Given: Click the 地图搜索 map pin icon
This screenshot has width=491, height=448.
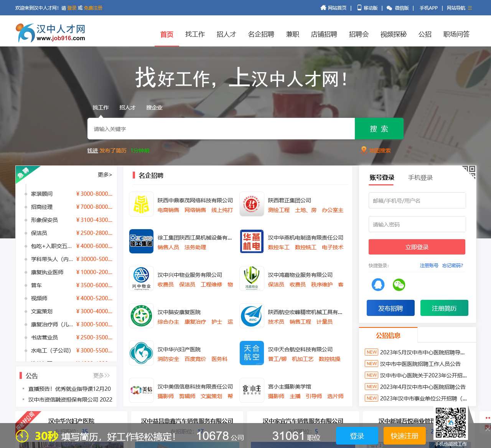Looking at the screenshot, I should (364, 150).
